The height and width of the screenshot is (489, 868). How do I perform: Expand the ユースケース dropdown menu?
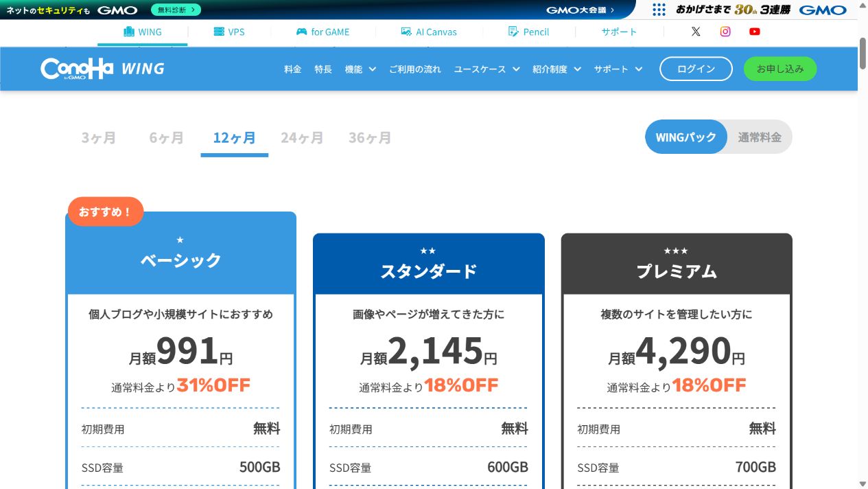coord(487,69)
